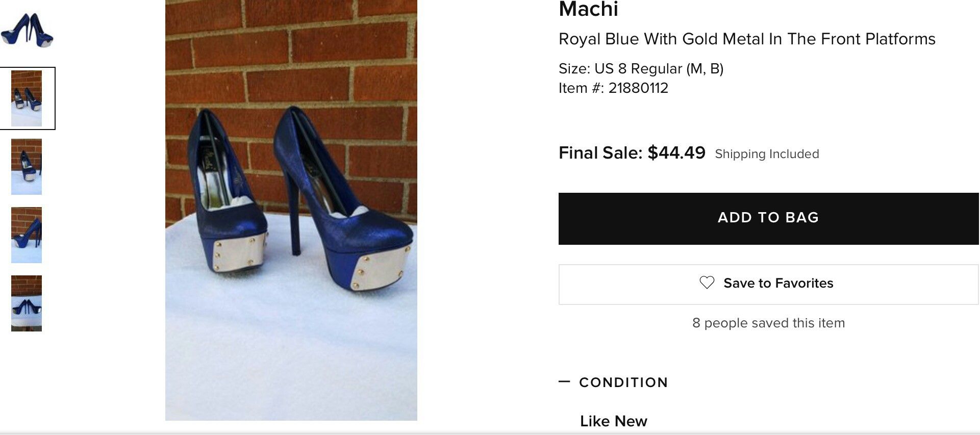Select the currently highlighted second thumbnail

point(27,98)
